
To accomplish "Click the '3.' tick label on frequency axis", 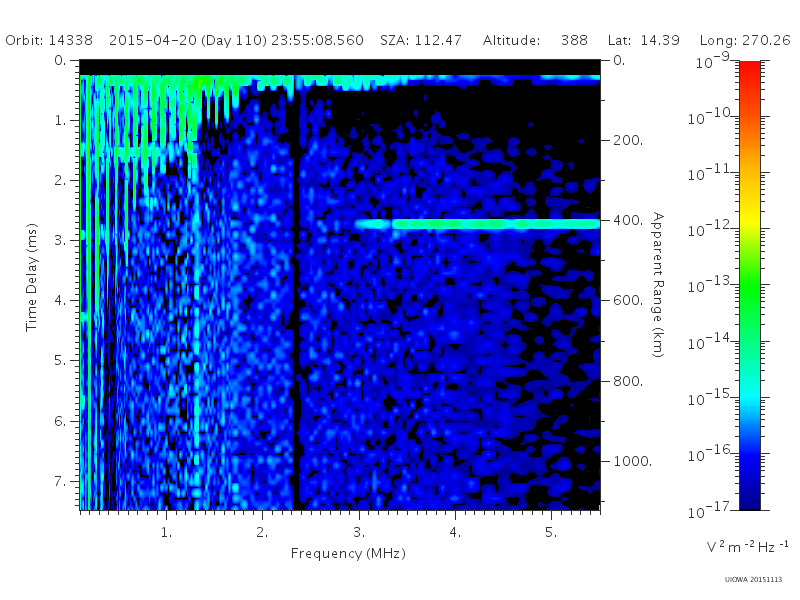I will coord(359,533).
